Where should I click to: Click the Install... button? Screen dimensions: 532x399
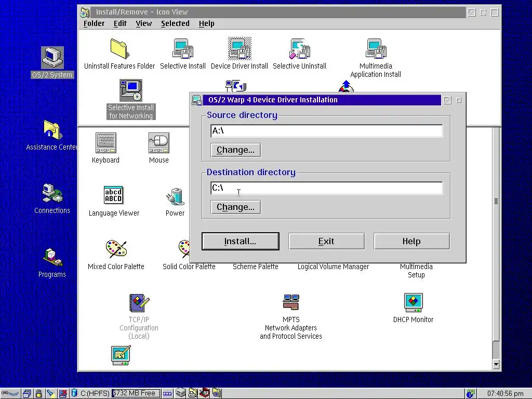point(240,241)
